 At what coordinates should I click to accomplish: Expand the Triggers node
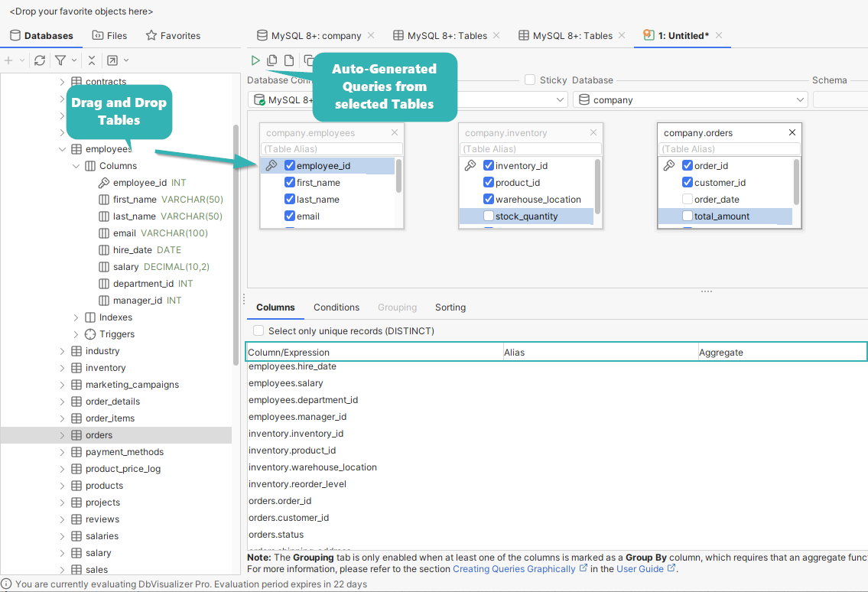[x=76, y=334]
